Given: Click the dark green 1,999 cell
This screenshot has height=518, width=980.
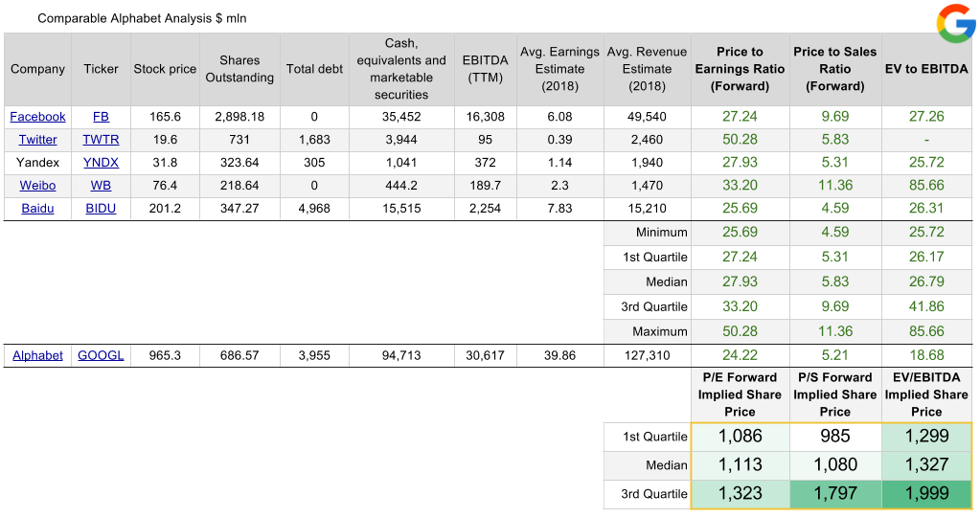Looking at the screenshot, I should (x=926, y=494).
